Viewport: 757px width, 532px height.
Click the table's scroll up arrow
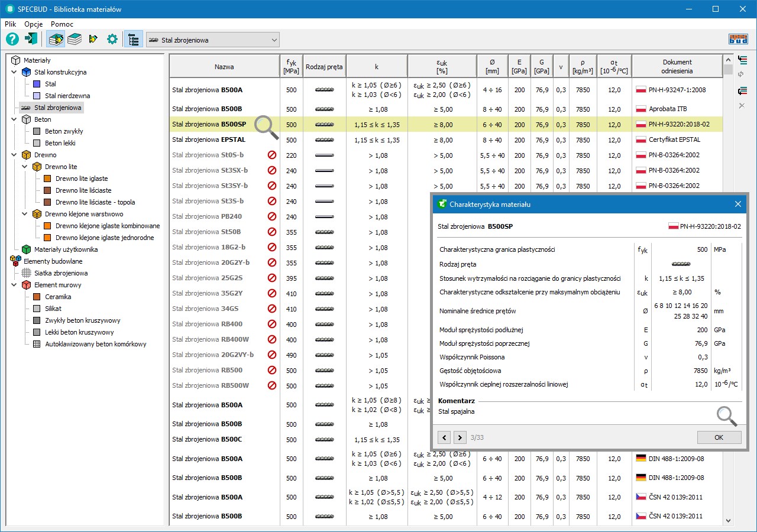(728, 60)
